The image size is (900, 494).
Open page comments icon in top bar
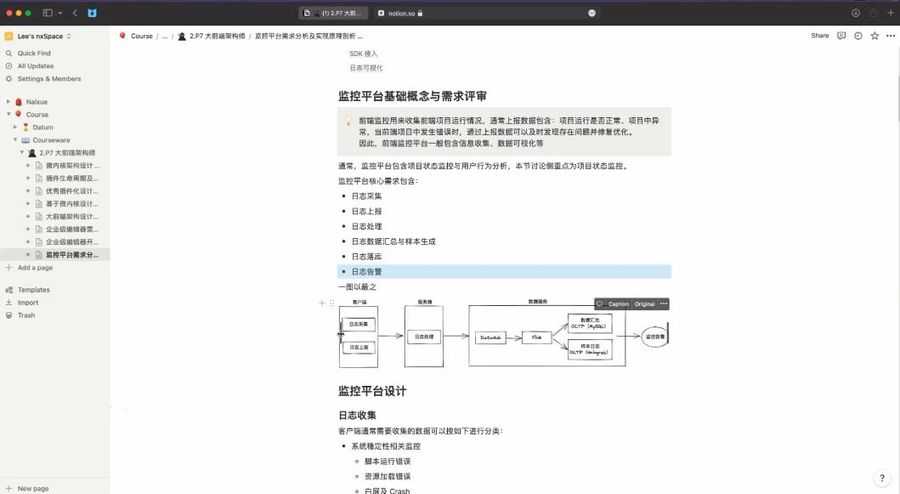coord(841,36)
